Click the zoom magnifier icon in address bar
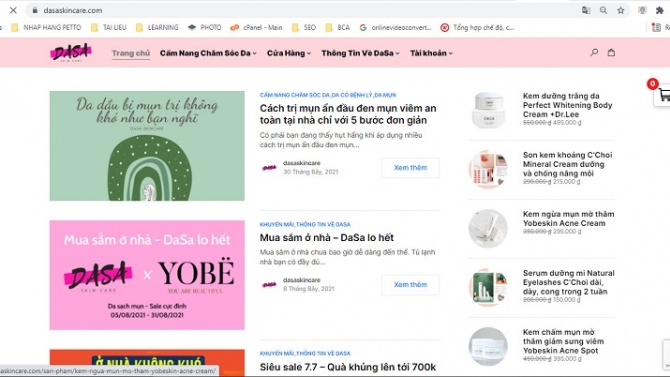670x377 pixels. point(603,10)
